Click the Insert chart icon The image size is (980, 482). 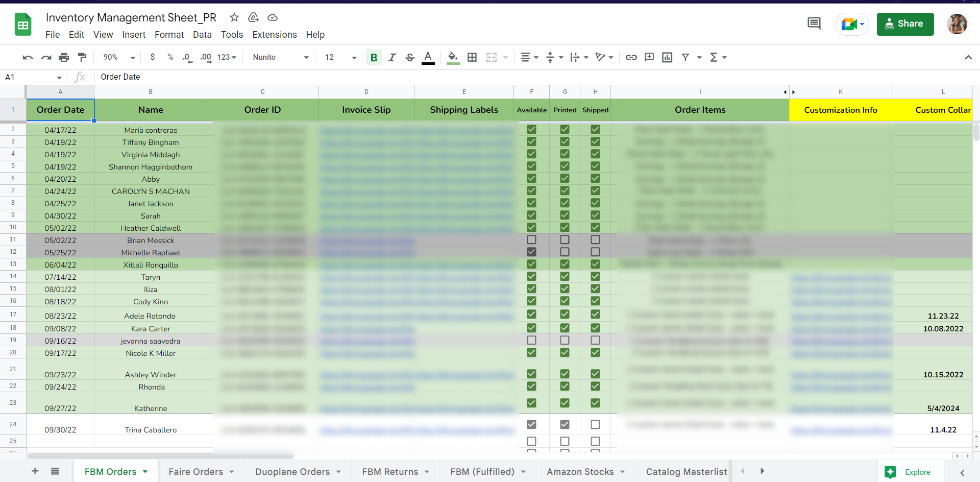pos(667,57)
